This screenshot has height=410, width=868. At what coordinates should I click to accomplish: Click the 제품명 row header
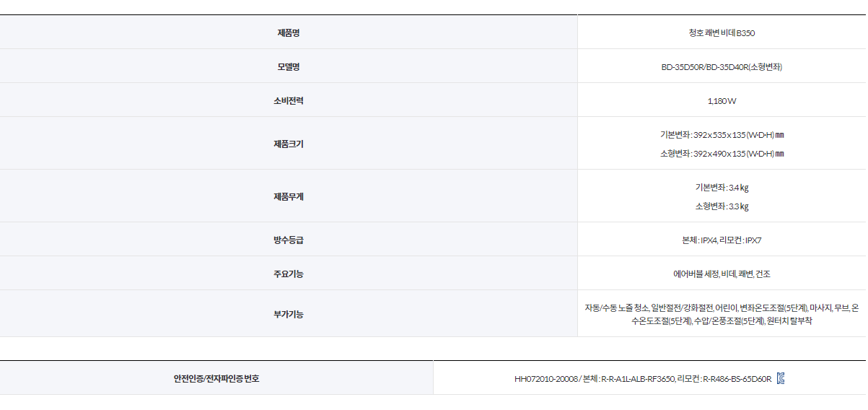[289, 32]
